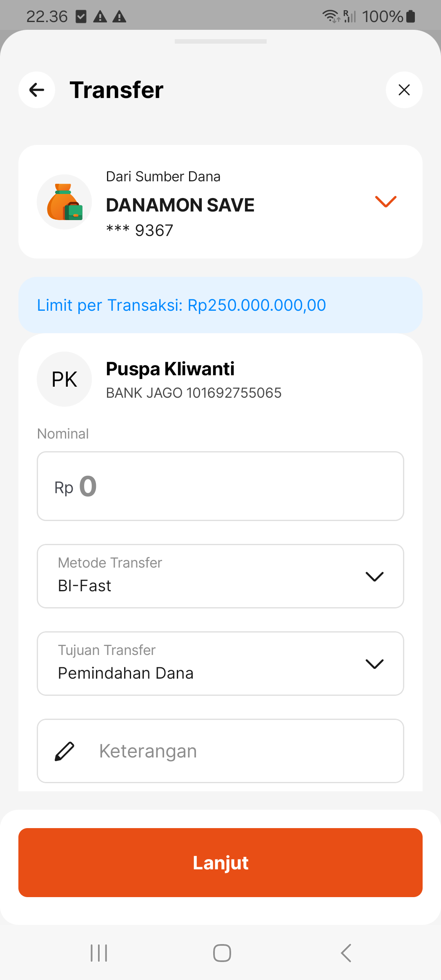Select the DANAMON SAVE account name
This screenshot has height=980, width=441.
coord(180,205)
